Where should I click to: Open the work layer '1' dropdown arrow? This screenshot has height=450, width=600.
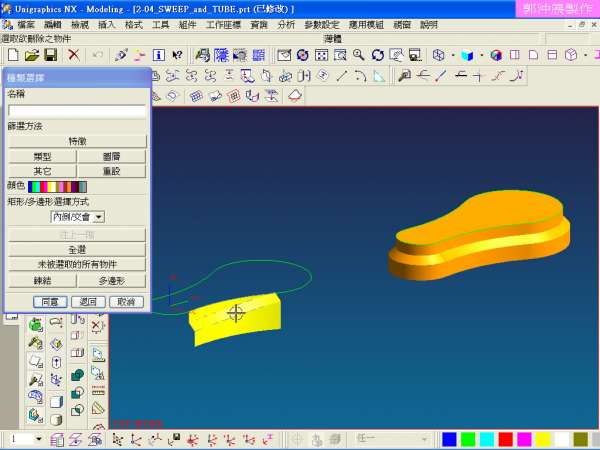(38, 439)
